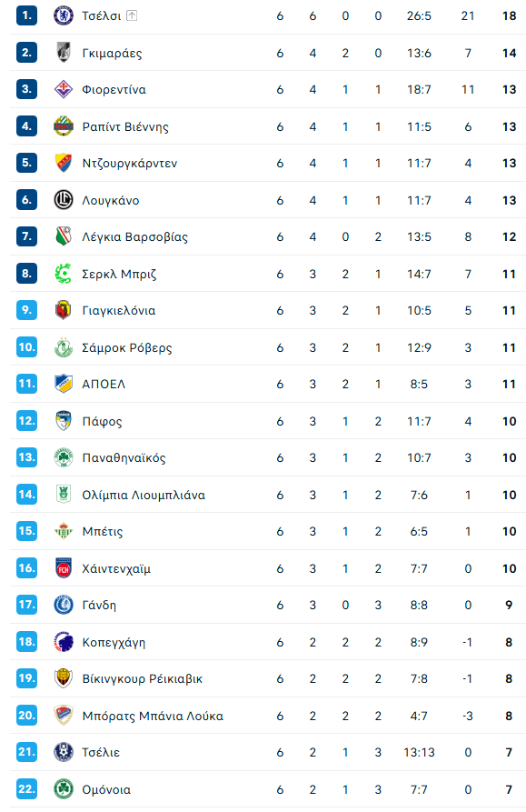Click the Rapid Vienna crest icon
This screenshot has width=526, height=812.
click(63, 126)
